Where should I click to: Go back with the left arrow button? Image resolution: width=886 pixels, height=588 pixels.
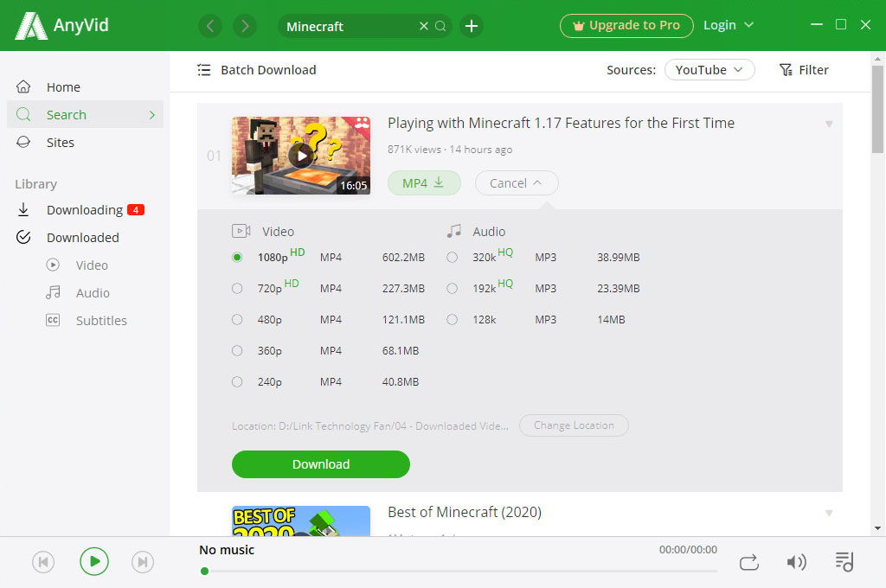(210, 26)
